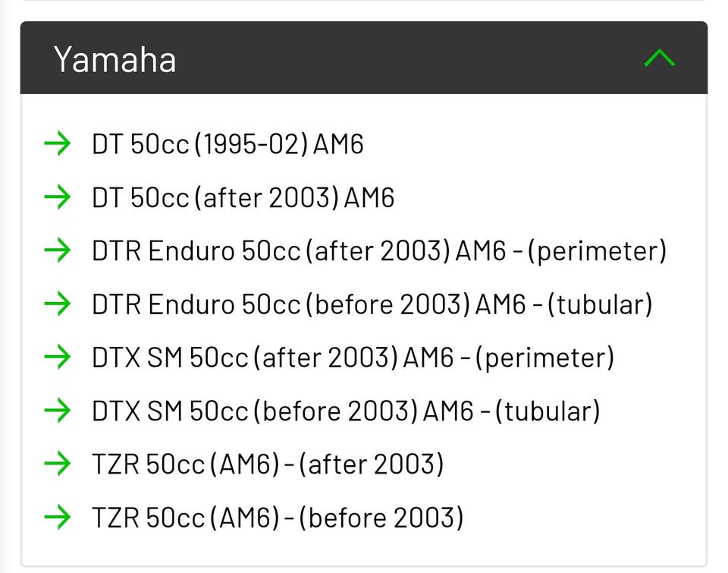Image resolution: width=728 pixels, height=573 pixels.
Task: Choose TZR 50cc (AM6) before 2003
Action: coord(278,518)
